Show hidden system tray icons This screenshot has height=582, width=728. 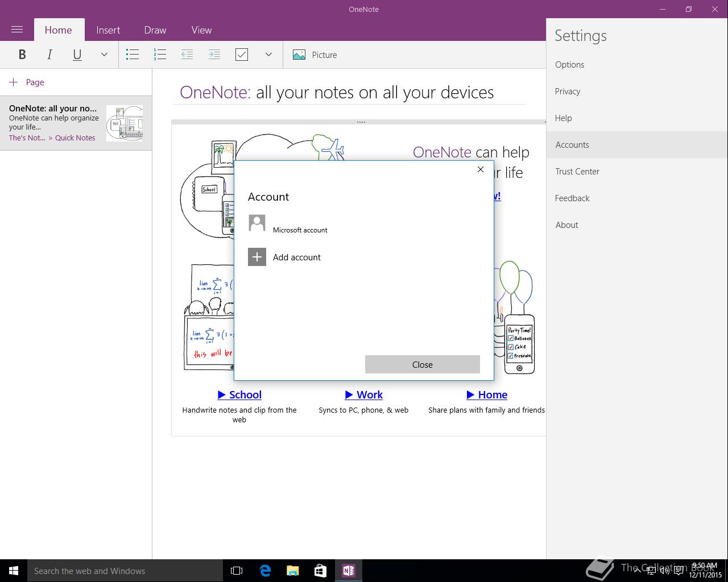click(637, 571)
